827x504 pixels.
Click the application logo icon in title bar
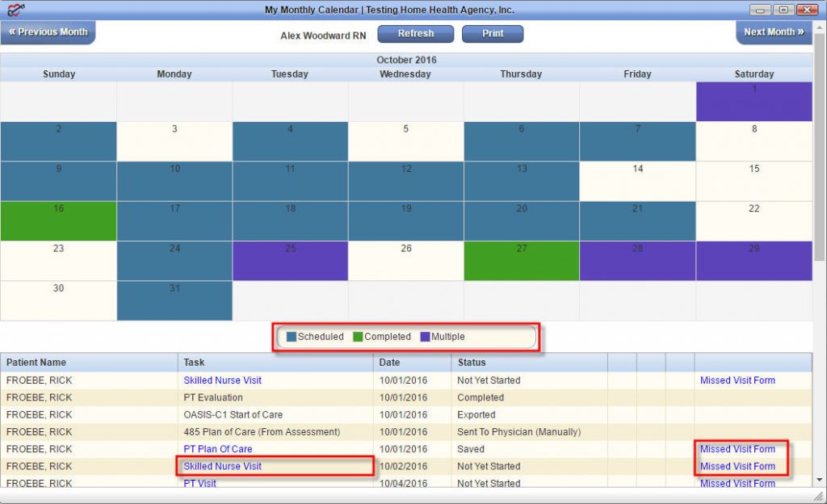click(16, 10)
